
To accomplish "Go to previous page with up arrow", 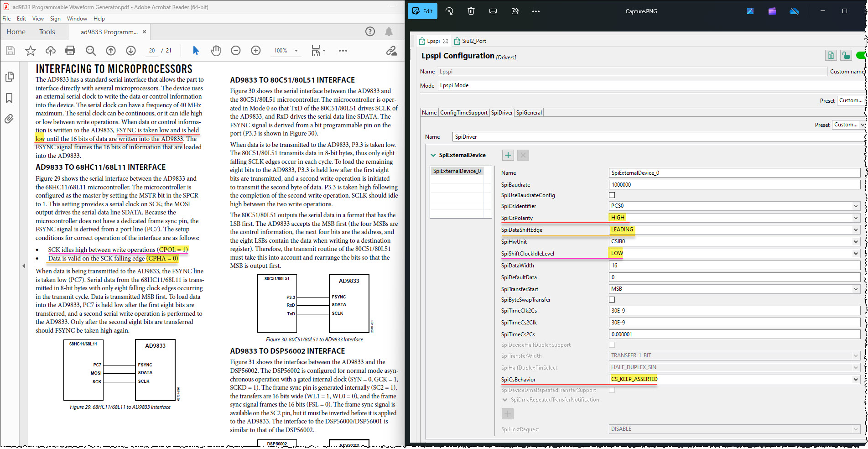I will tap(111, 51).
